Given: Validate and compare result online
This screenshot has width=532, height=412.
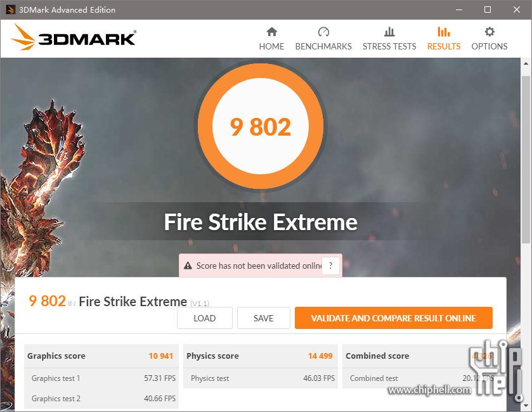Looking at the screenshot, I should coord(394,318).
